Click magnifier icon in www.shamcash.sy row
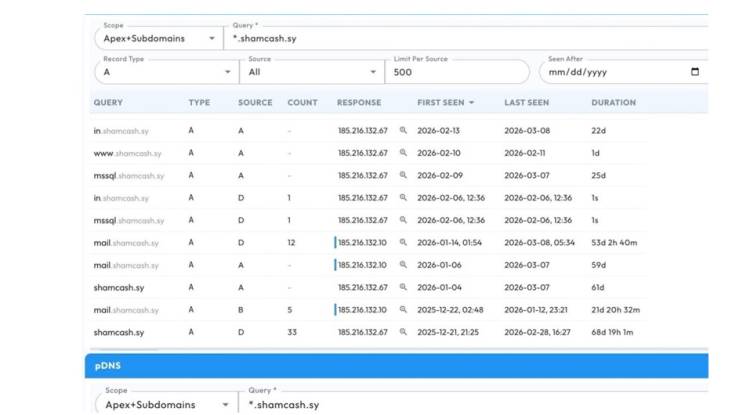750x415 pixels. (x=404, y=153)
